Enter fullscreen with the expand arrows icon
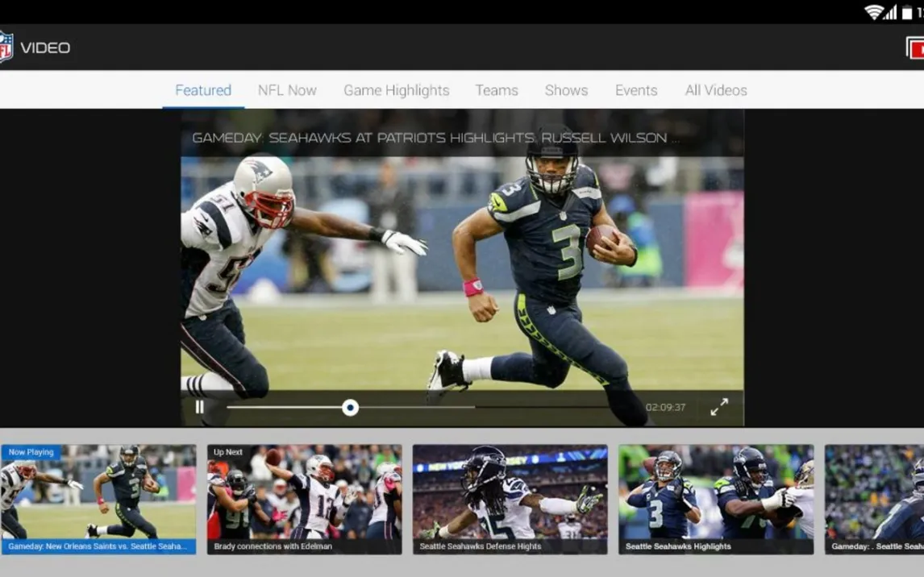Image resolution: width=924 pixels, height=577 pixels. tap(719, 407)
